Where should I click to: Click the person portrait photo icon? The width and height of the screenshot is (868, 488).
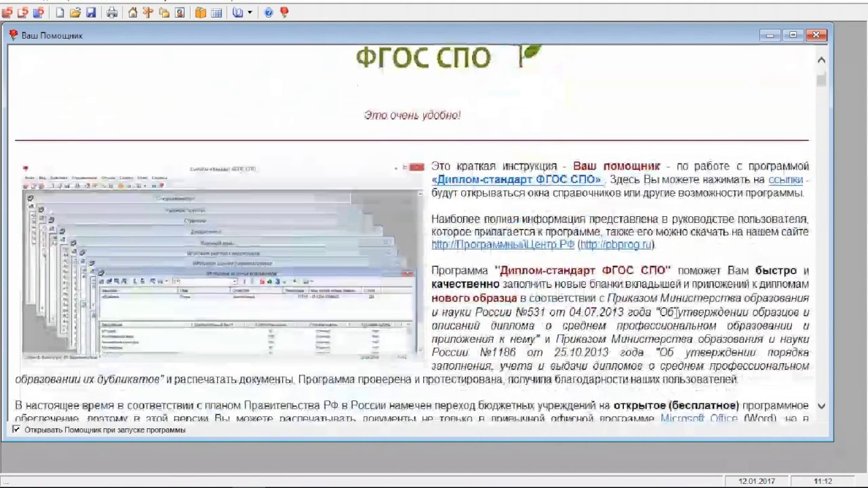point(180,12)
